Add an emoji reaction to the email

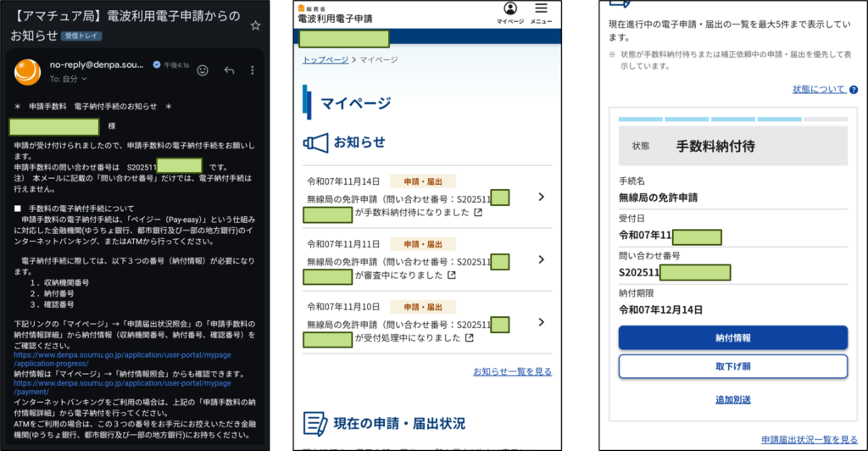click(x=203, y=70)
